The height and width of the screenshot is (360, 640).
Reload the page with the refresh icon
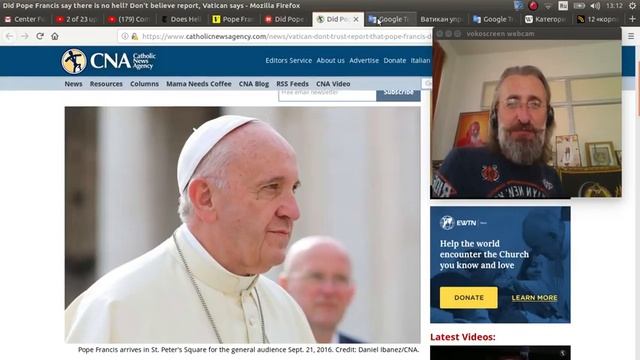[40, 36]
